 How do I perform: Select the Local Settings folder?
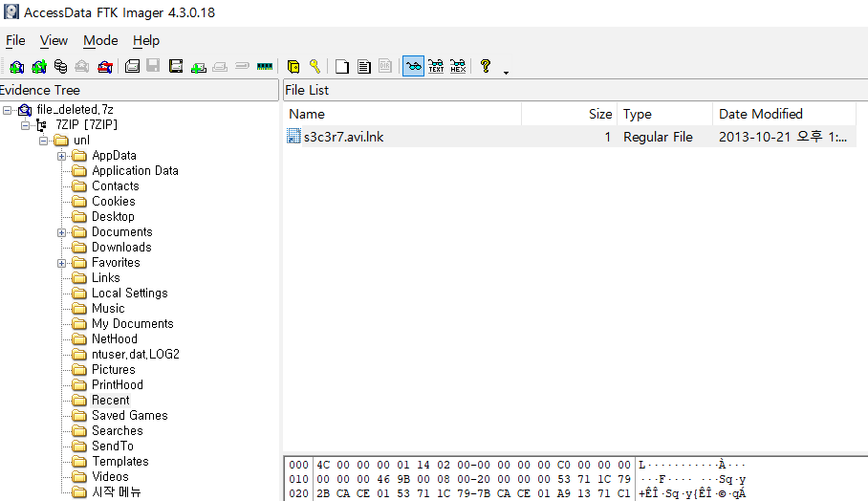point(130,293)
